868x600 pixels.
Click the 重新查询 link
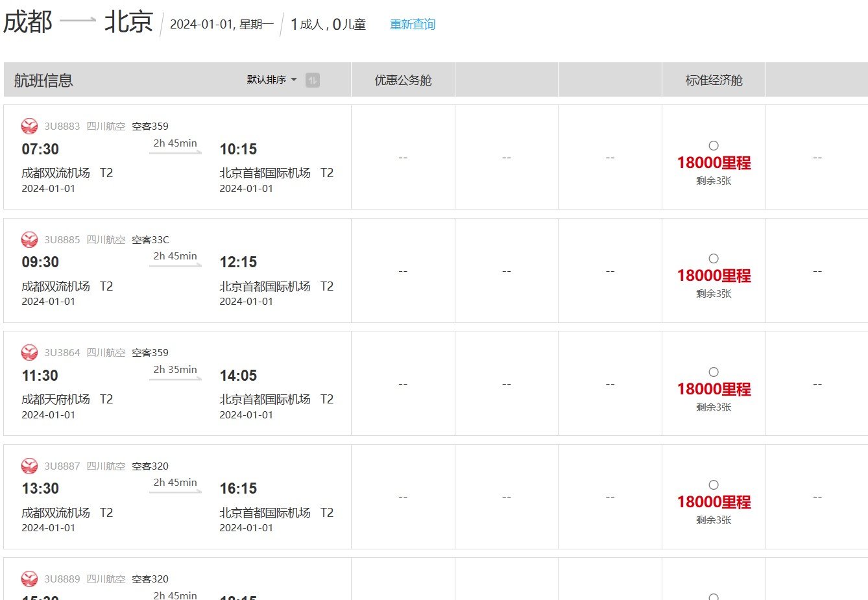[413, 24]
